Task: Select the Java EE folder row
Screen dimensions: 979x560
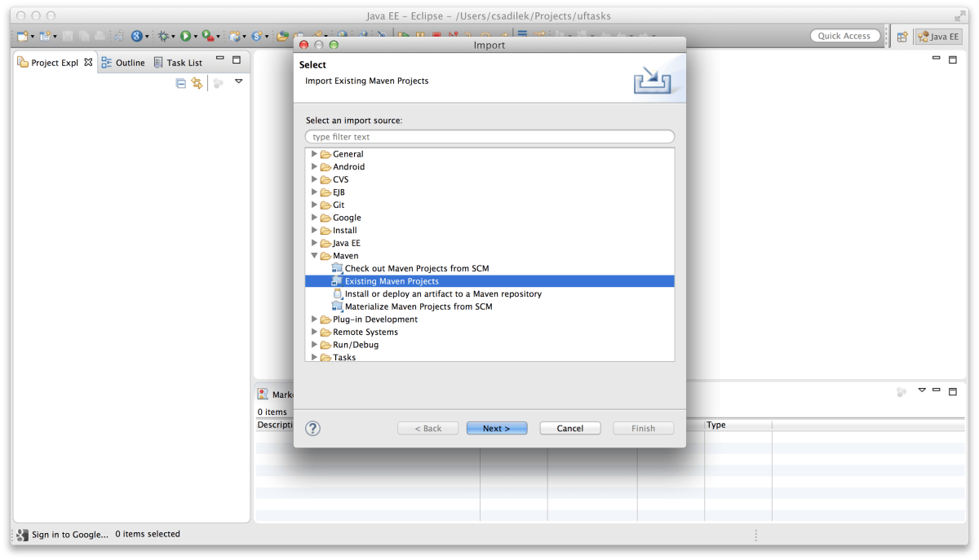Action: 489,243
